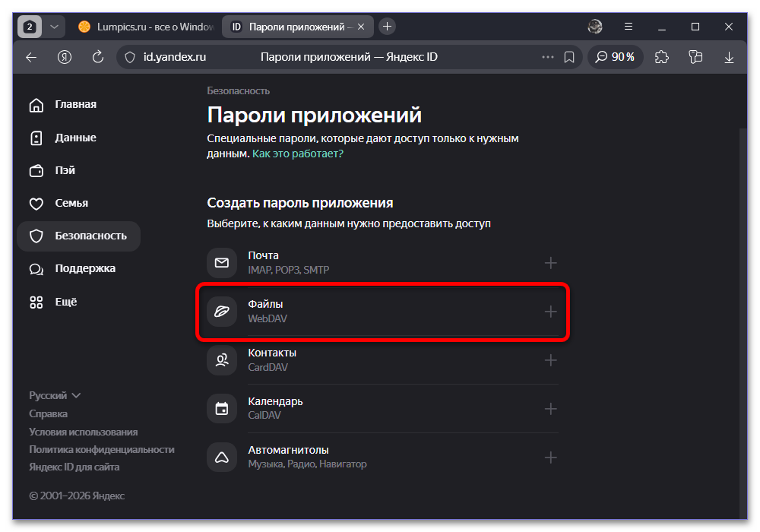Click the Ещё grid icon
760x532 pixels.
tap(36, 302)
